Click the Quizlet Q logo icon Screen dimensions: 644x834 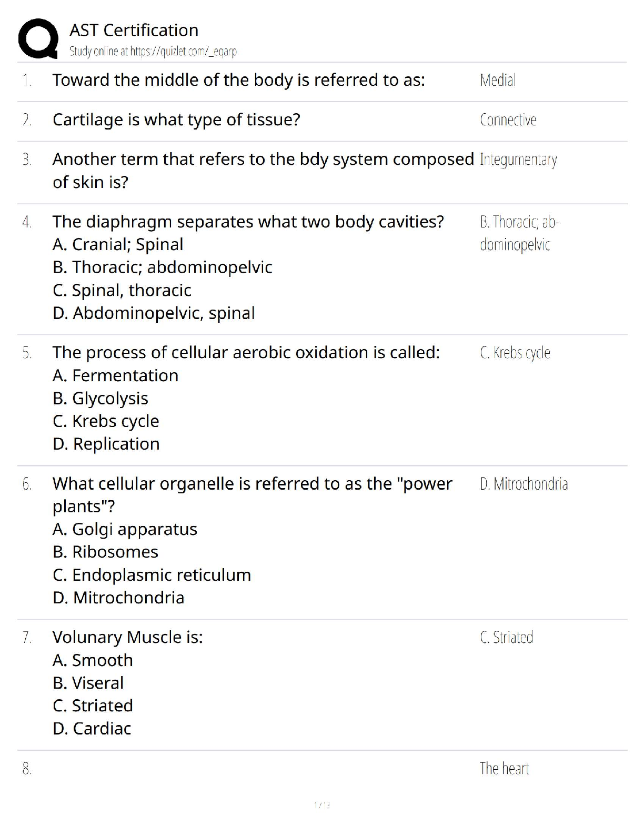click(x=38, y=38)
